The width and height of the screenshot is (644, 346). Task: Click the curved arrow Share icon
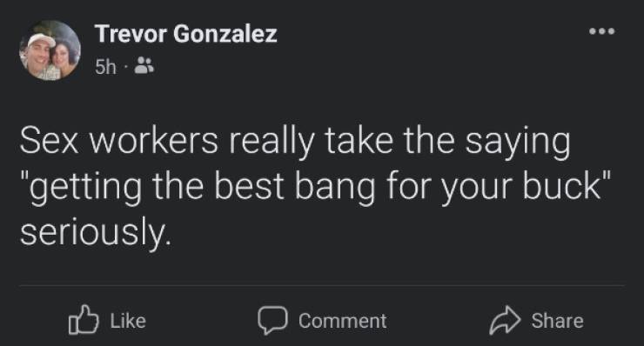tap(505, 321)
